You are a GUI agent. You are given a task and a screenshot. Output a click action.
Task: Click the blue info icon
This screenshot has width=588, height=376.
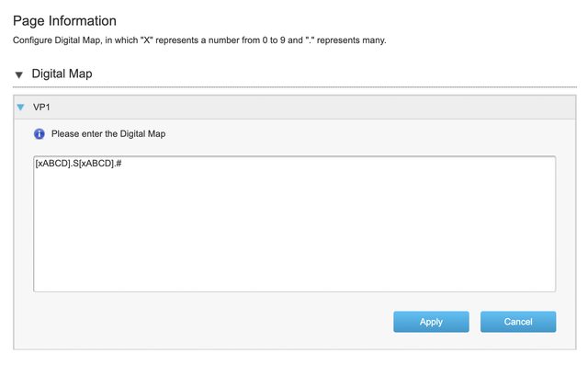(40, 134)
